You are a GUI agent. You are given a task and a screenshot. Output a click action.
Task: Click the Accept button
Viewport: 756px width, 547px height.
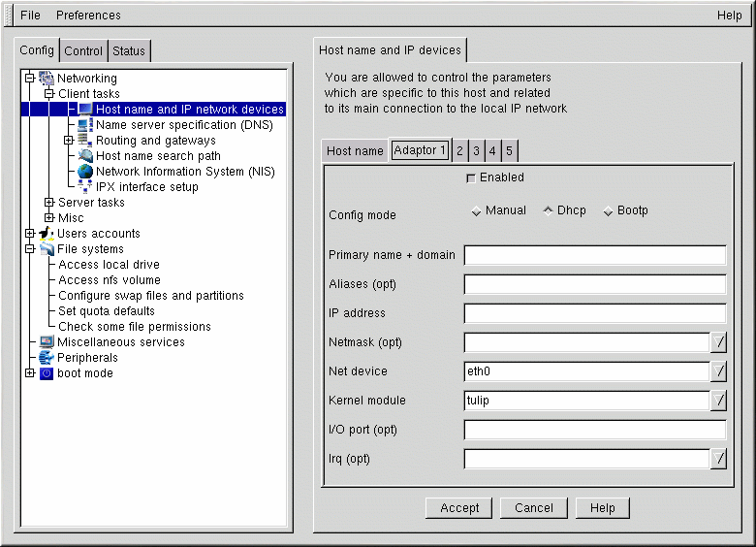point(459,508)
